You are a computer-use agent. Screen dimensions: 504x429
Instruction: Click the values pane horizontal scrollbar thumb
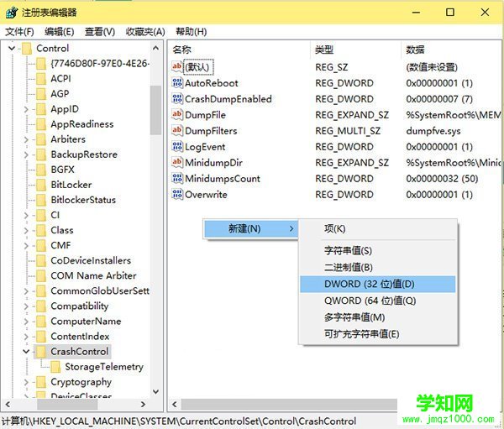coord(289,405)
